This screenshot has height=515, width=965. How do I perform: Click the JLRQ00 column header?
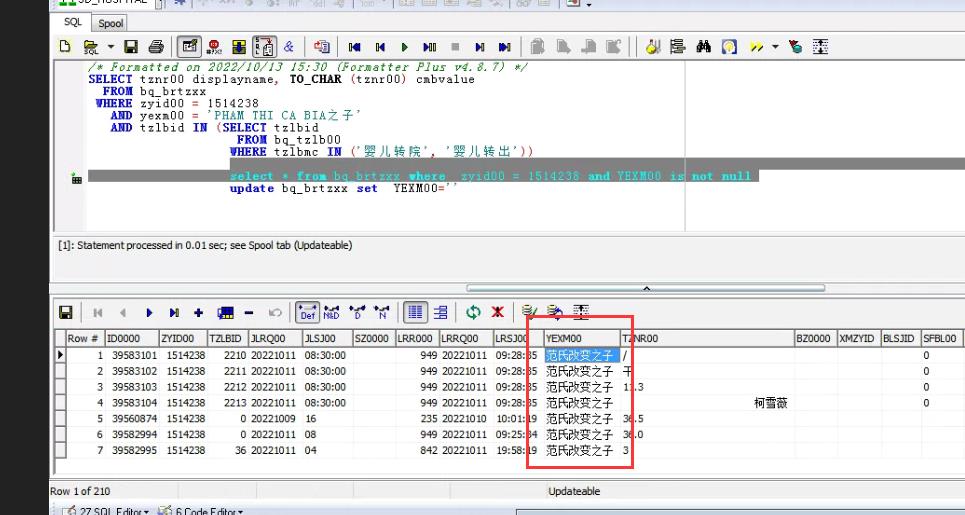coord(275,338)
